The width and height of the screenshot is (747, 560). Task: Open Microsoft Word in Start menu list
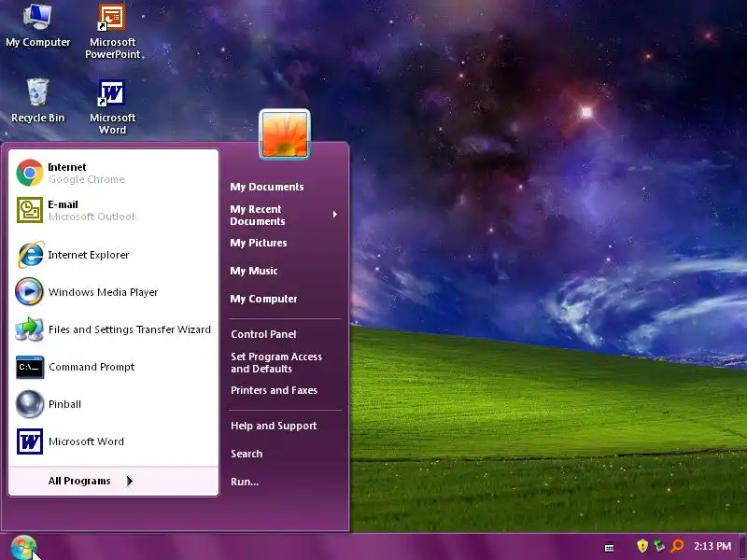coord(113,441)
